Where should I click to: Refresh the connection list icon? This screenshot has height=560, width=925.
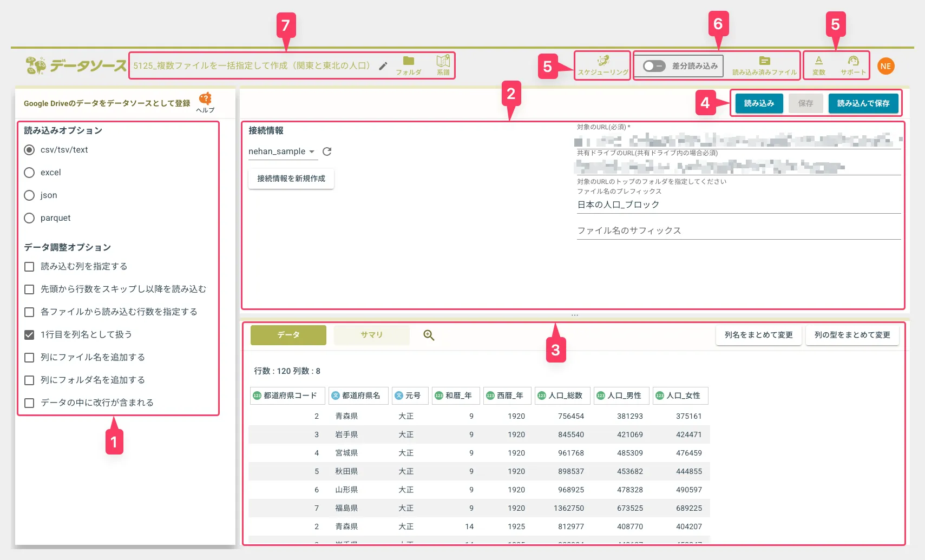pos(327,151)
